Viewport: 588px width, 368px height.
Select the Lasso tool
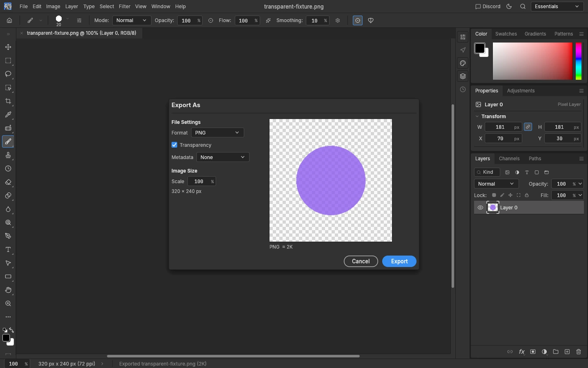pos(8,74)
